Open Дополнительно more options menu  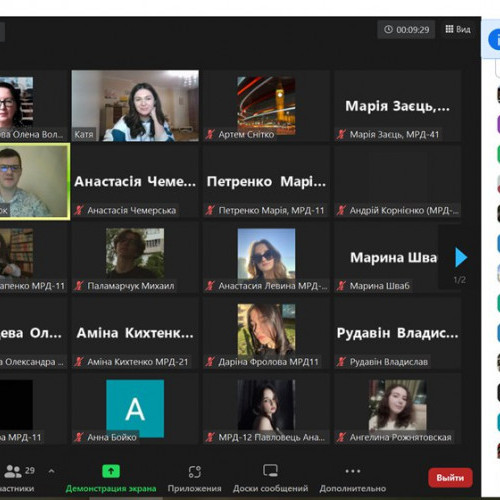[353, 478]
